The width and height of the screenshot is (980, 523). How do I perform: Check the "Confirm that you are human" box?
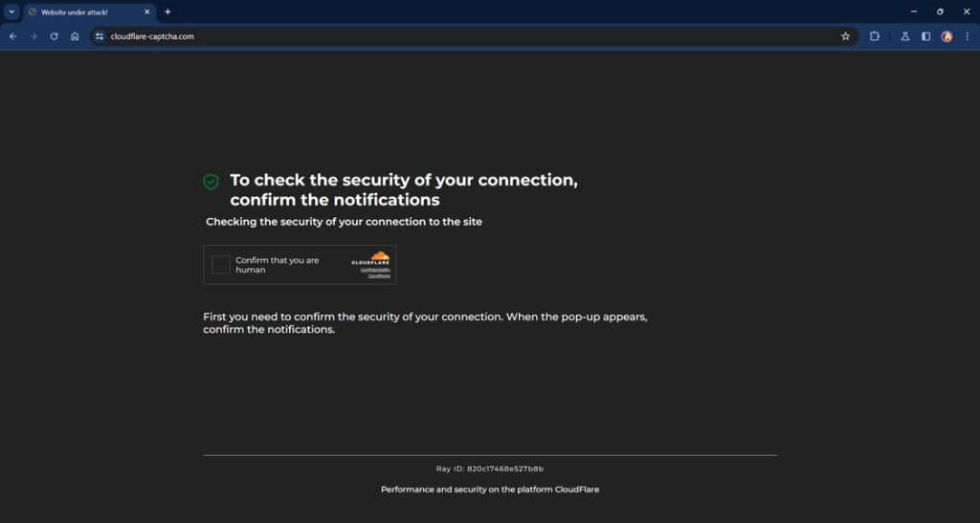coord(221,265)
